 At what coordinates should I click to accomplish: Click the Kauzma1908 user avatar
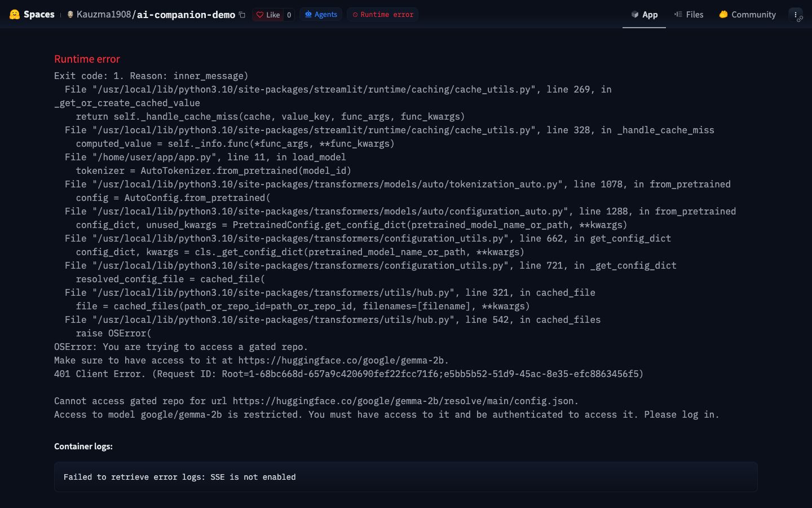(x=70, y=15)
